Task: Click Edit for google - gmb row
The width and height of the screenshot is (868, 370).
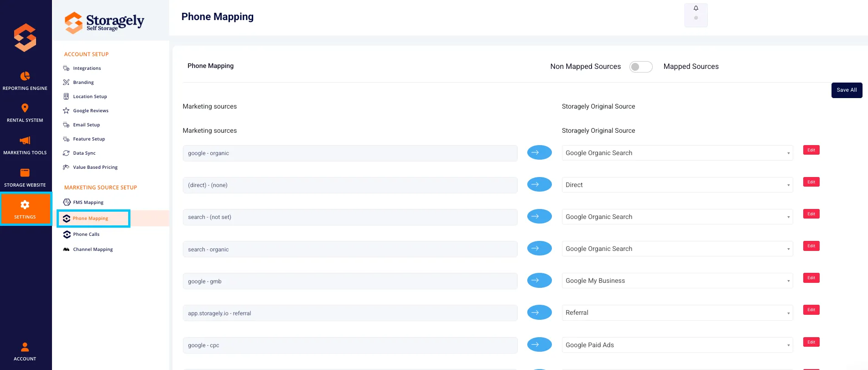Action: 811,278
